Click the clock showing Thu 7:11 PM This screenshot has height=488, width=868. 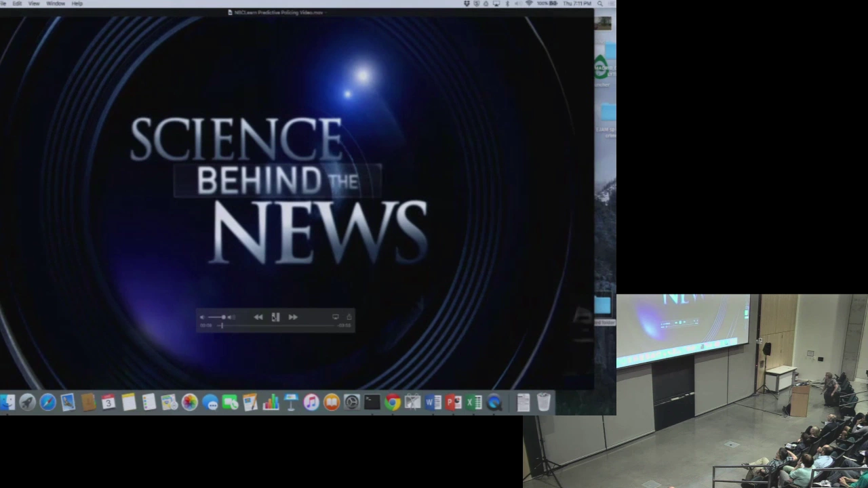tap(577, 3)
